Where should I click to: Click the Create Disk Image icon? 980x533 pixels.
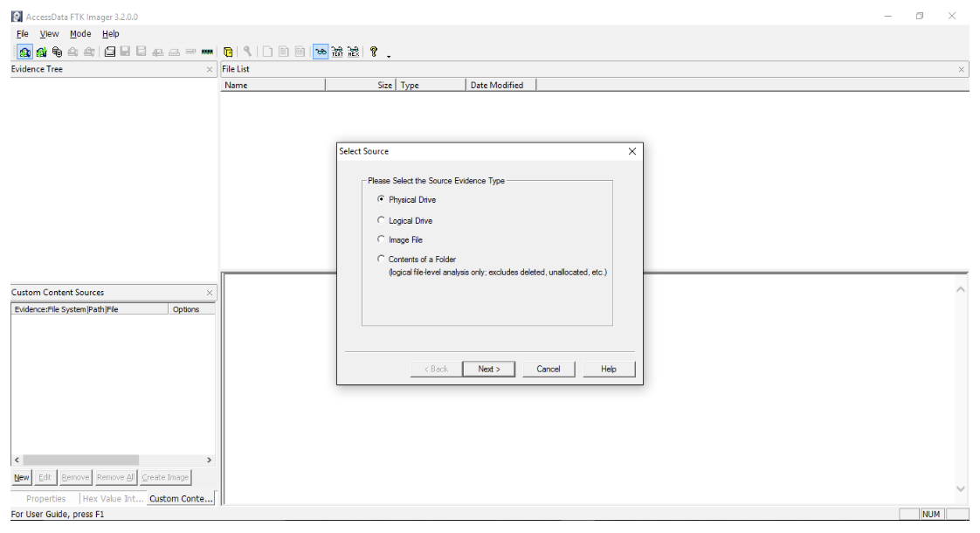coord(109,52)
